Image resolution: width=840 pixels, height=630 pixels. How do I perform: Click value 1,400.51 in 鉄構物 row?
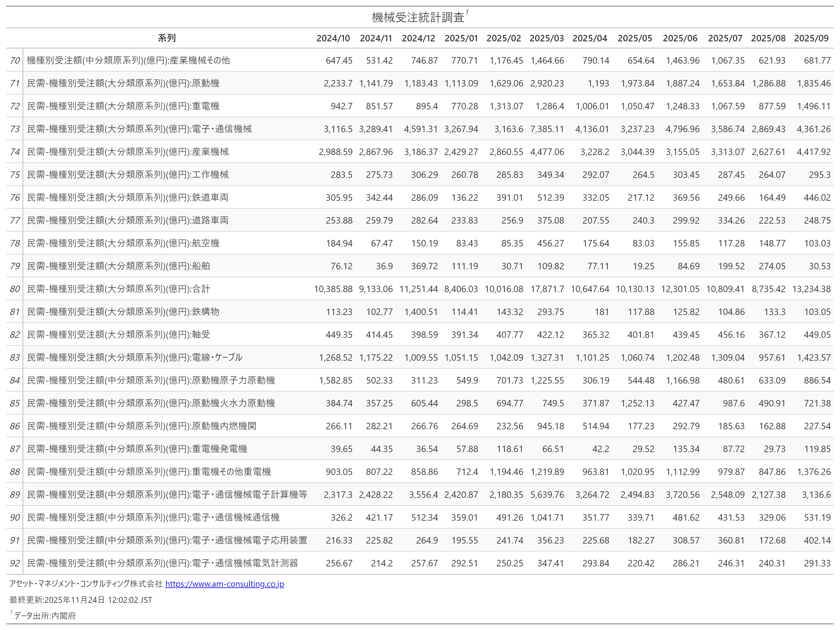(421, 312)
